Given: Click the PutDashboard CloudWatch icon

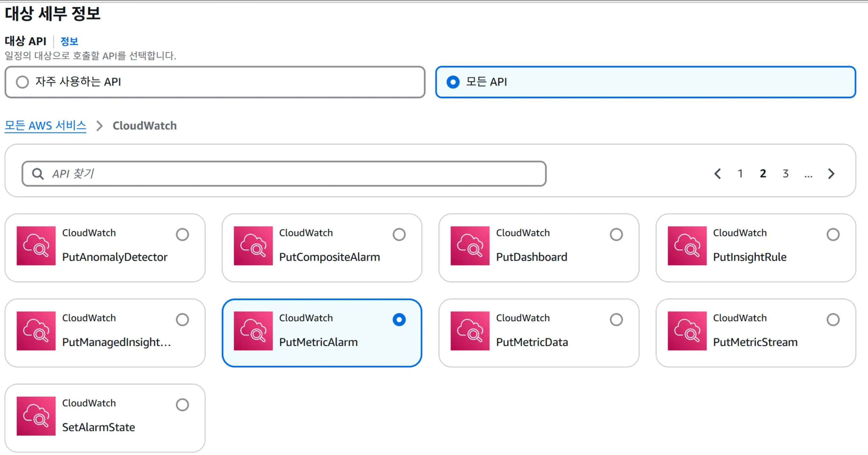Looking at the screenshot, I should 470,246.
